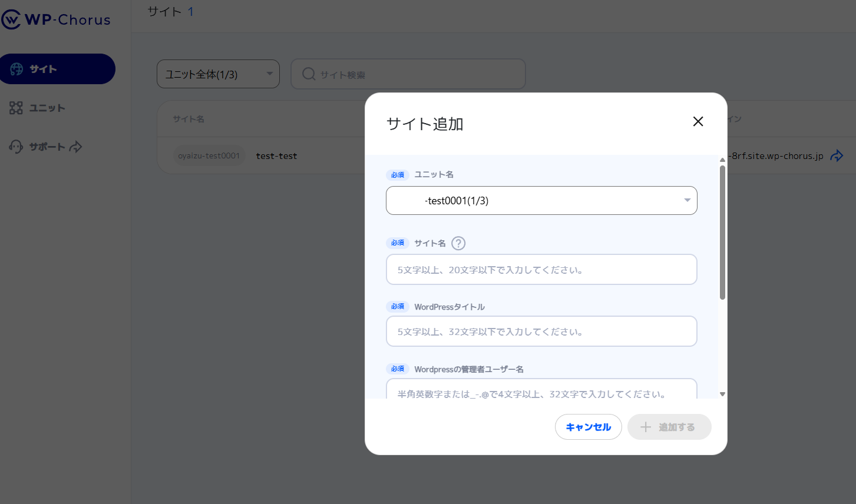Click the dialog scrollbar thumb
The height and width of the screenshot is (504, 856).
click(722, 233)
